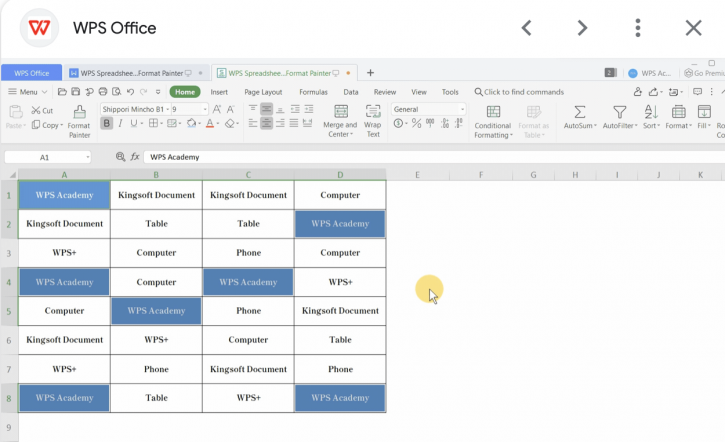Switch to the Insert ribbon tab

219,91
